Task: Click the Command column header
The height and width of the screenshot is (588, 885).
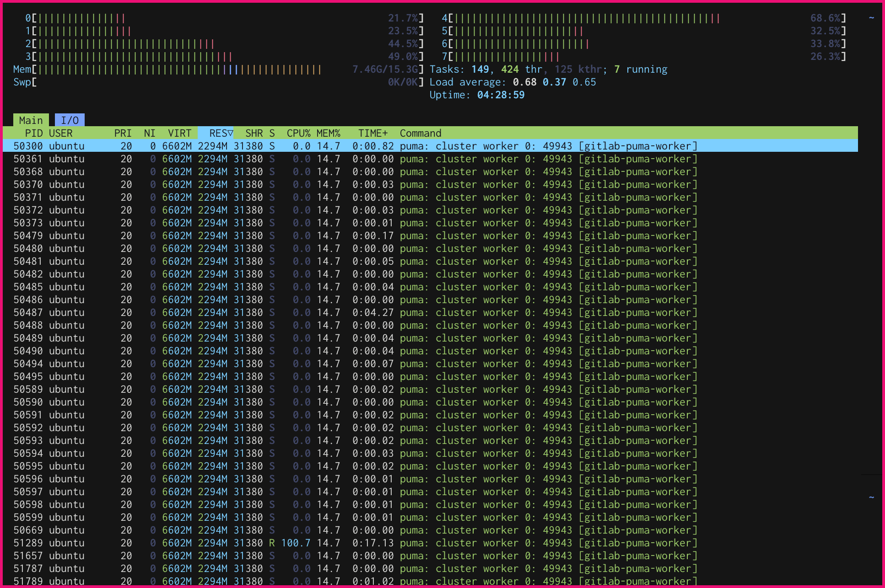Action: point(421,133)
